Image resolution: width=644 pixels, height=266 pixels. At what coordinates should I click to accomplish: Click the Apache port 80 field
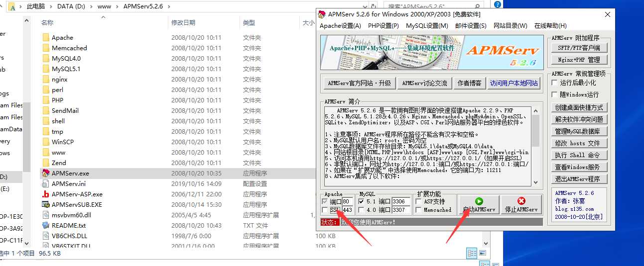click(x=348, y=202)
